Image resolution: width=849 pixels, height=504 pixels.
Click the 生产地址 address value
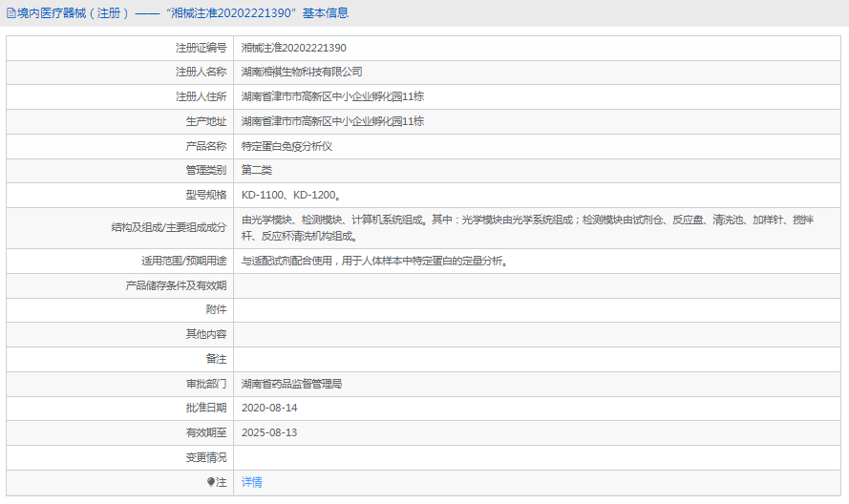pyautogui.click(x=332, y=122)
